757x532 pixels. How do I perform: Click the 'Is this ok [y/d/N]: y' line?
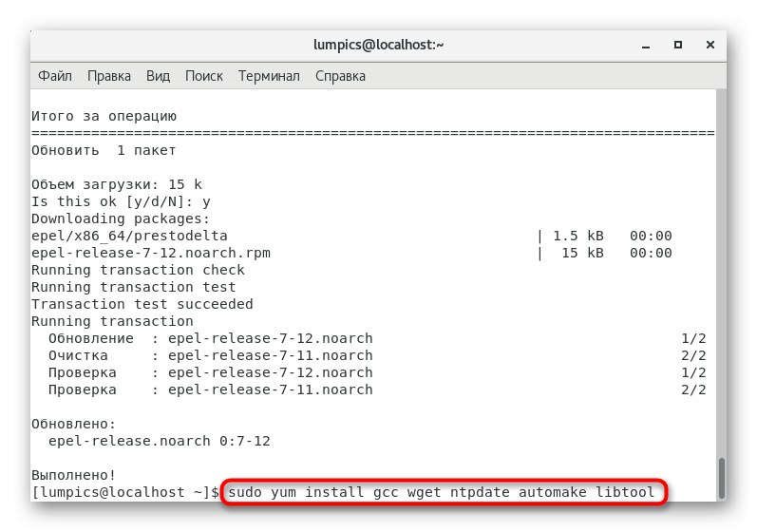(121, 201)
